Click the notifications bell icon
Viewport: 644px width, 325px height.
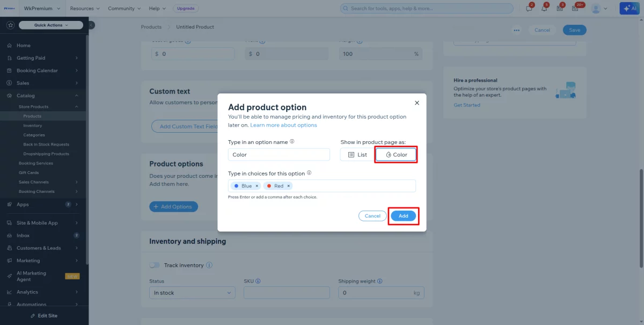pos(545,9)
